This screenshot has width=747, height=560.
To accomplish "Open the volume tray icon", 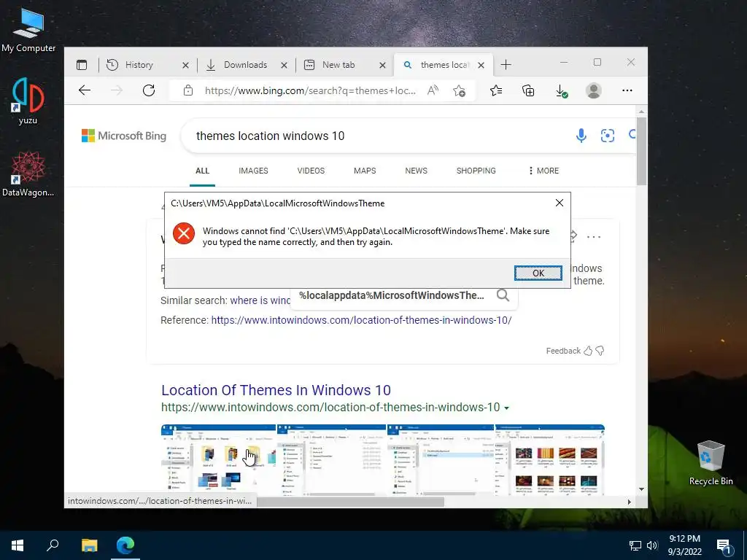I will [x=652, y=545].
